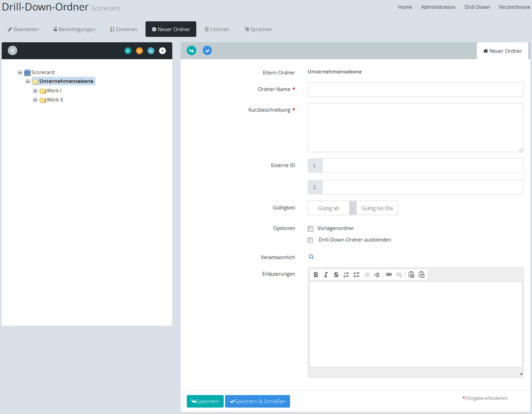Insert a link with the chain icon

(389, 275)
